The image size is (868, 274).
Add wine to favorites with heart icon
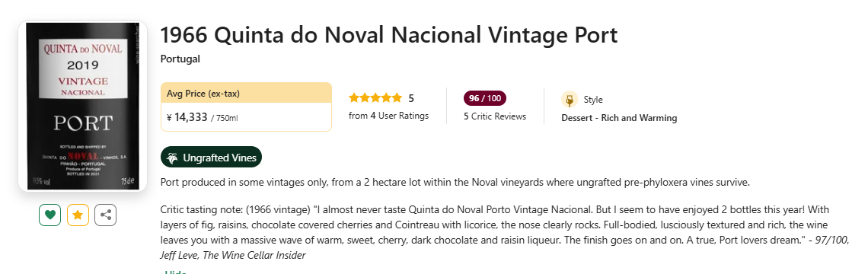[49, 215]
